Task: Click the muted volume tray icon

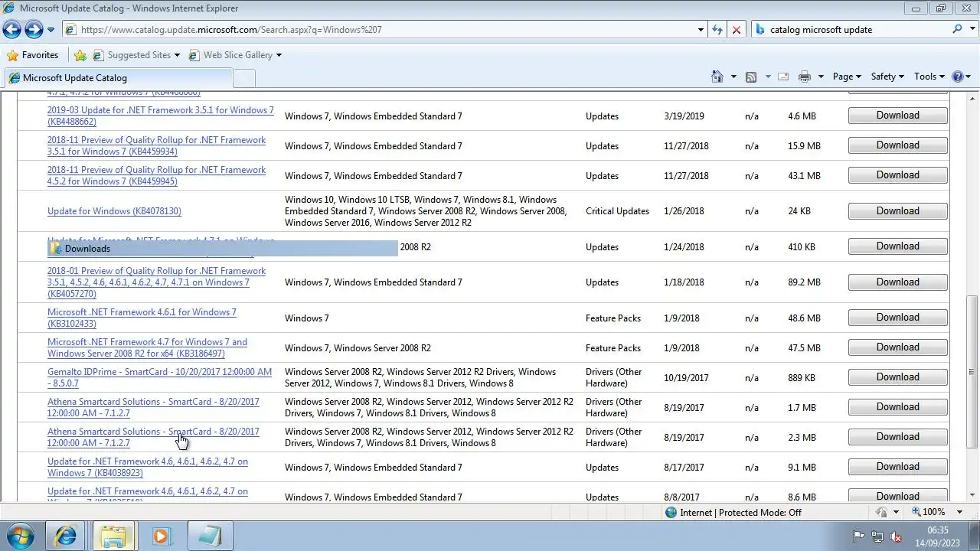Action: click(896, 536)
